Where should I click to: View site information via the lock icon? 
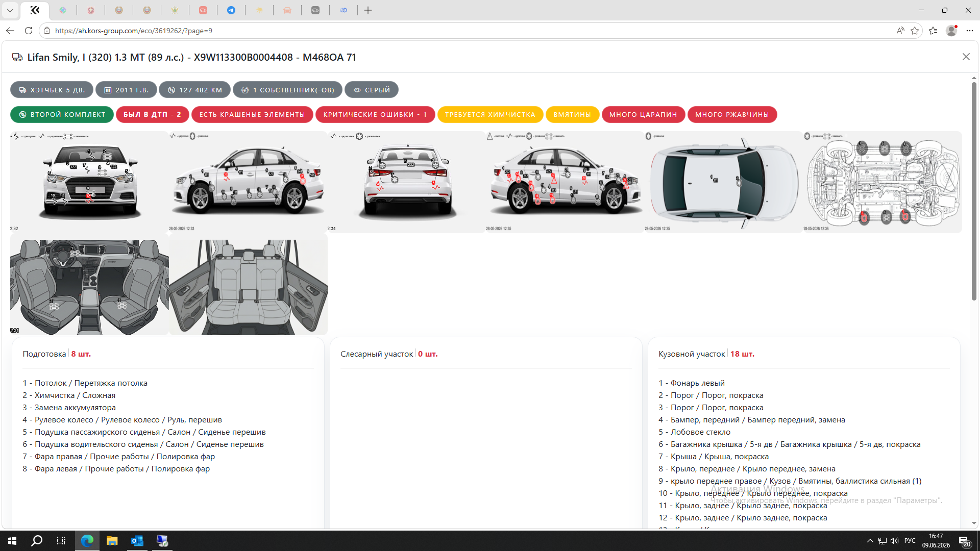(x=47, y=31)
